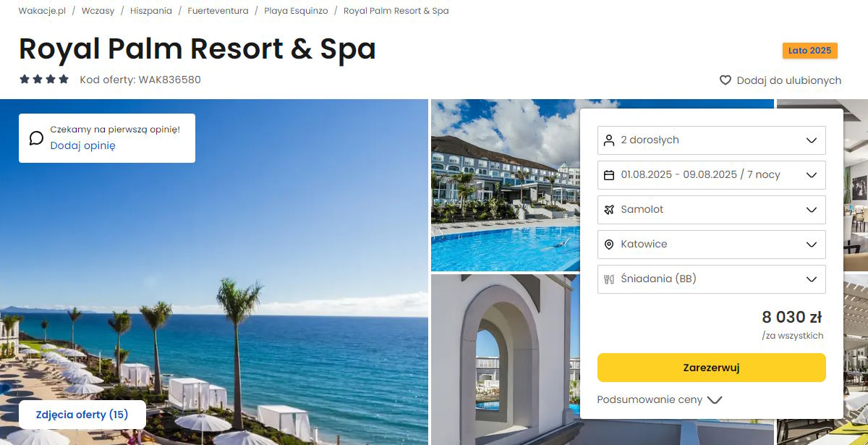Click the orange Lato 2025 badge
The image size is (868, 445).
(x=810, y=51)
